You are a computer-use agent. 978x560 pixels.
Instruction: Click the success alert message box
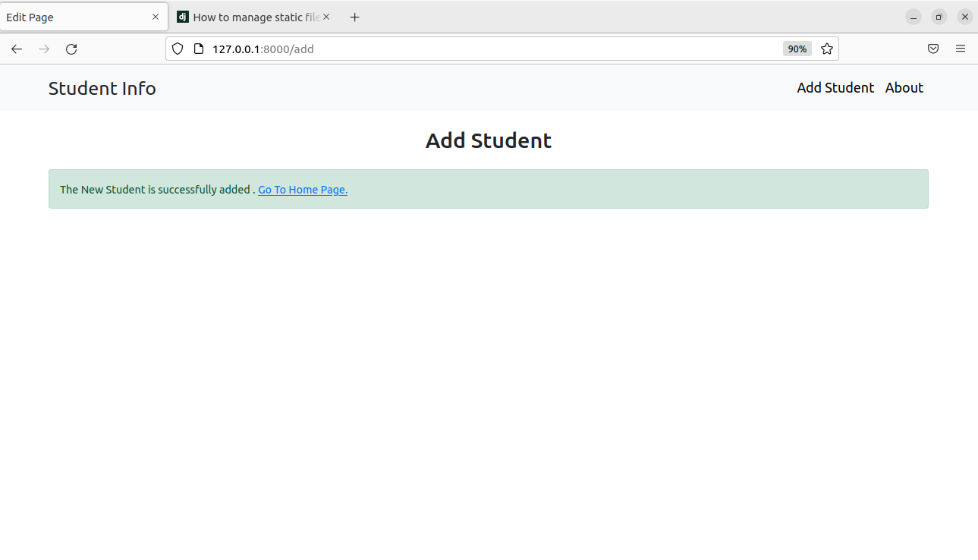tap(488, 188)
